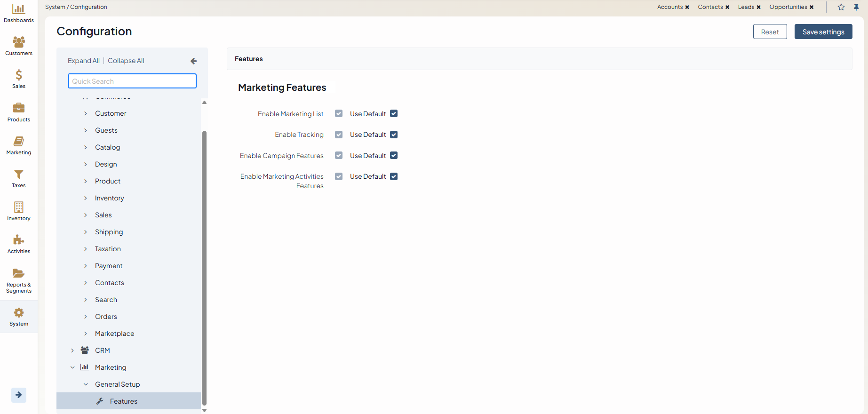The image size is (868, 414).
Task: Open Reports & Segments folder icon
Action: pos(19,273)
